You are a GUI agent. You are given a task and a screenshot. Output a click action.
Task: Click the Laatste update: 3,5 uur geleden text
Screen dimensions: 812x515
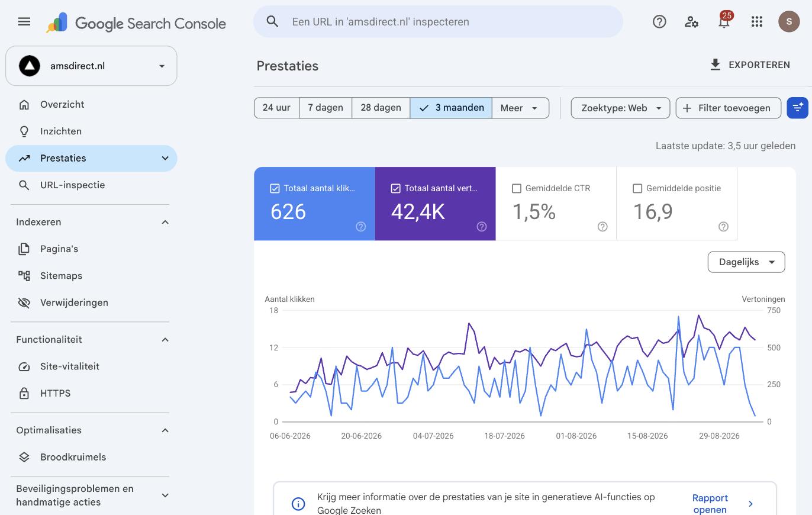tap(726, 146)
